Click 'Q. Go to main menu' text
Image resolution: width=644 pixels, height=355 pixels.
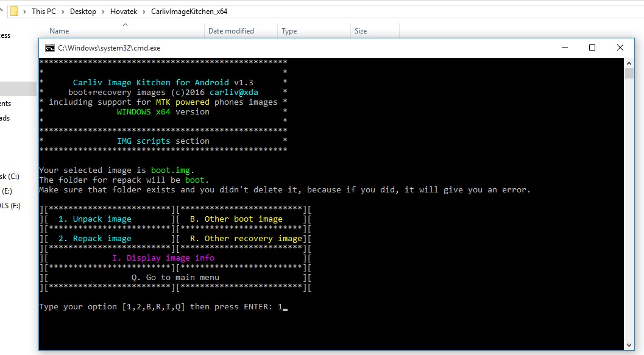pos(175,278)
